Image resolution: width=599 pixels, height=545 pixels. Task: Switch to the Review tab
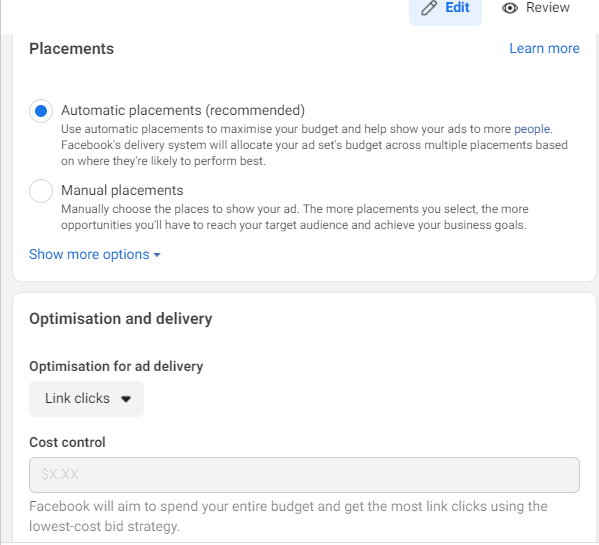[x=536, y=8]
